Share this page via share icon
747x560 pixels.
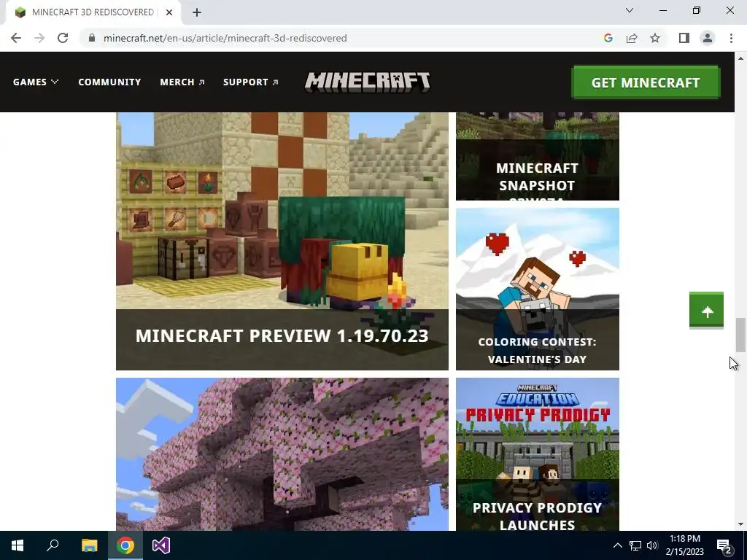click(x=632, y=38)
